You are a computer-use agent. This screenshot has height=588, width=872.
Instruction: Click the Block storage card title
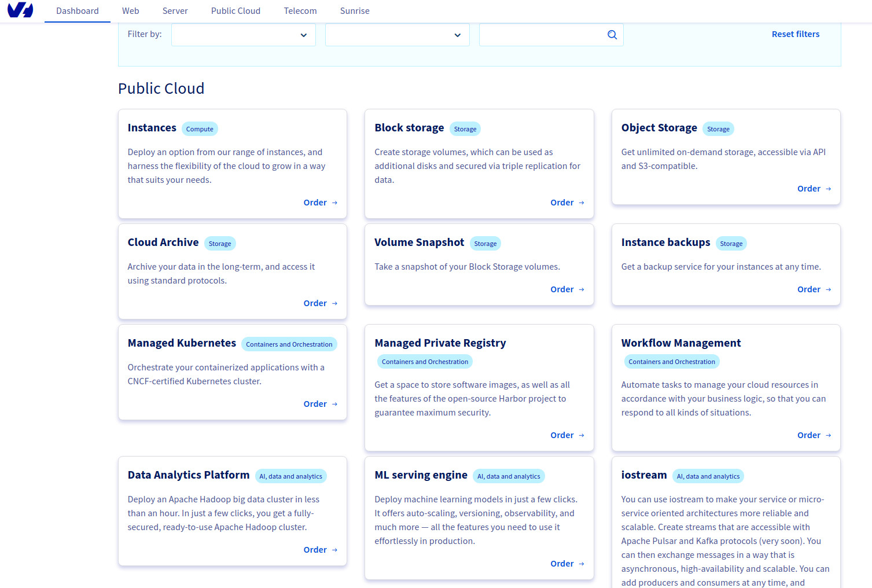coord(409,128)
